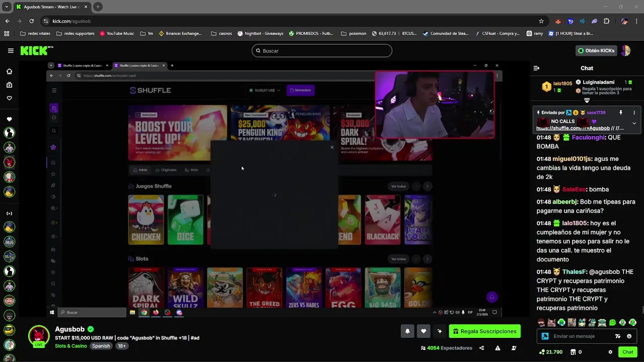This screenshot has height=362, width=644.
Task: Click the 18+ tag
Action: point(122,346)
